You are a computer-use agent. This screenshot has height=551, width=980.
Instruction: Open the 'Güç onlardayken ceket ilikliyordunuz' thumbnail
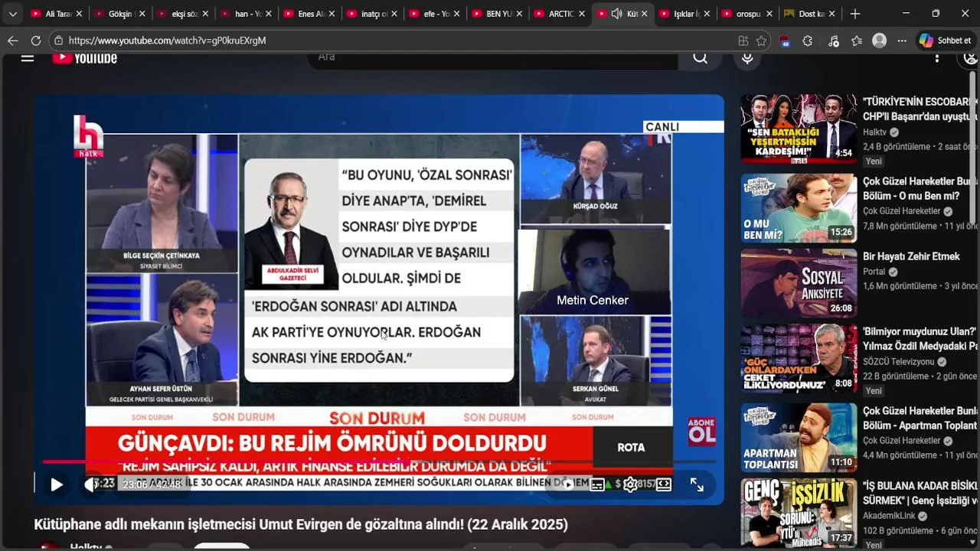point(799,359)
